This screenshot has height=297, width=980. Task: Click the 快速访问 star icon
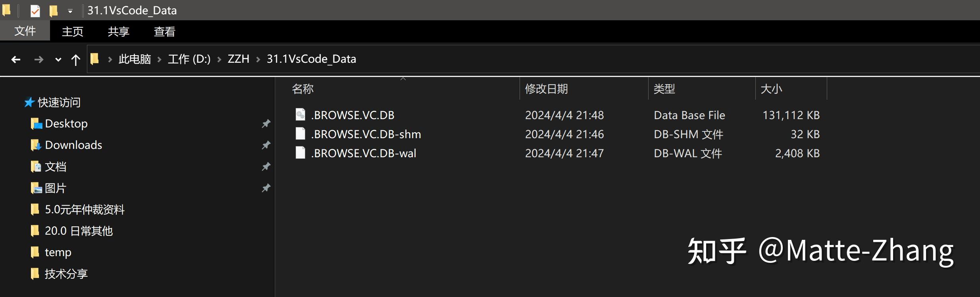coord(29,102)
